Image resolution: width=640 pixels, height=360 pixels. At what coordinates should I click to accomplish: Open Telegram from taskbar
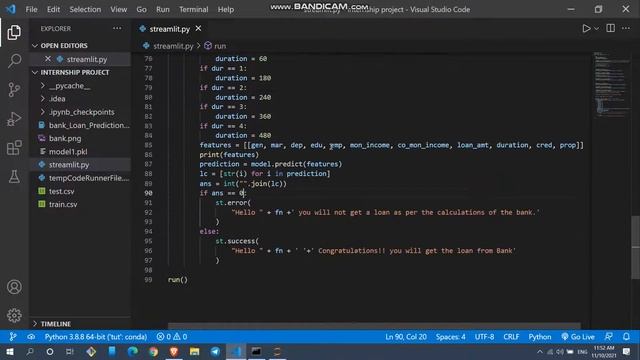point(215,351)
